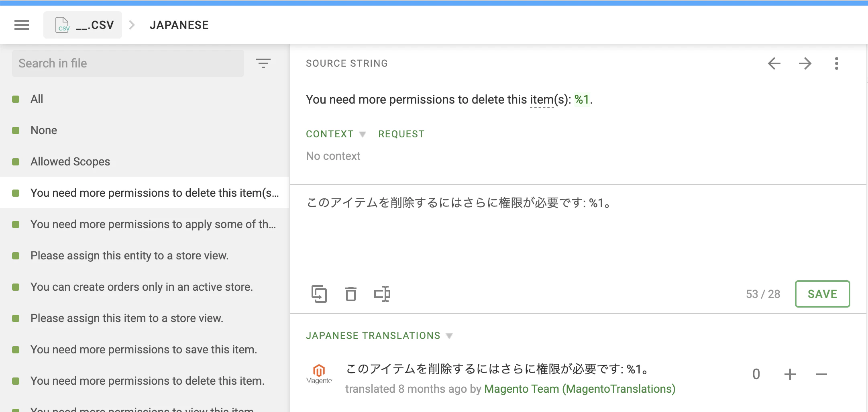
Task: Select the Context tab
Action: [x=330, y=134]
